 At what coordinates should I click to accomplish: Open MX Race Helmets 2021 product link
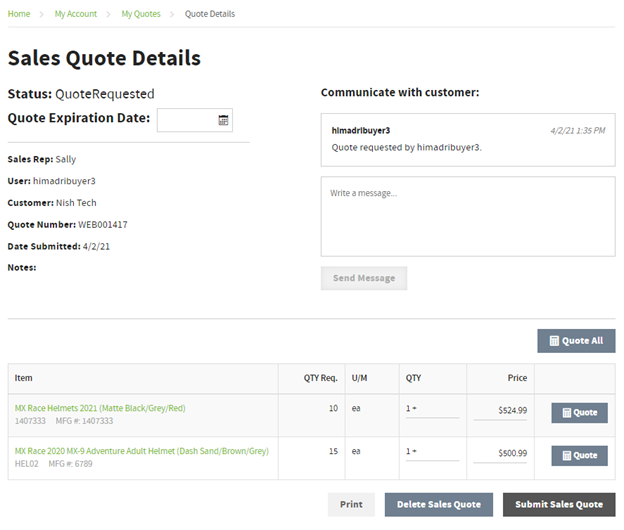coord(100,408)
